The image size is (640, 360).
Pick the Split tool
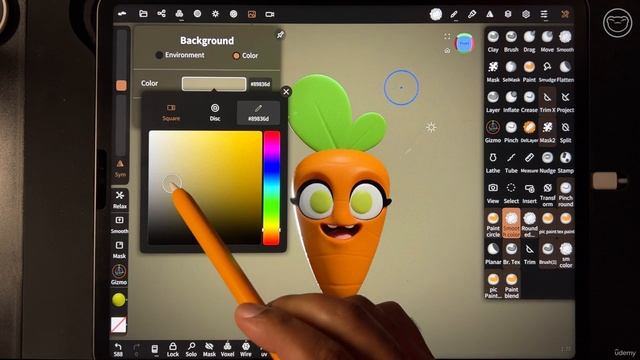click(x=565, y=132)
